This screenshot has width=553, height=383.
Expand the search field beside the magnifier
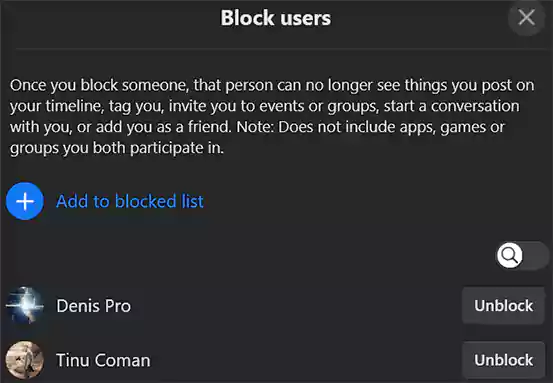pyautogui.click(x=535, y=255)
